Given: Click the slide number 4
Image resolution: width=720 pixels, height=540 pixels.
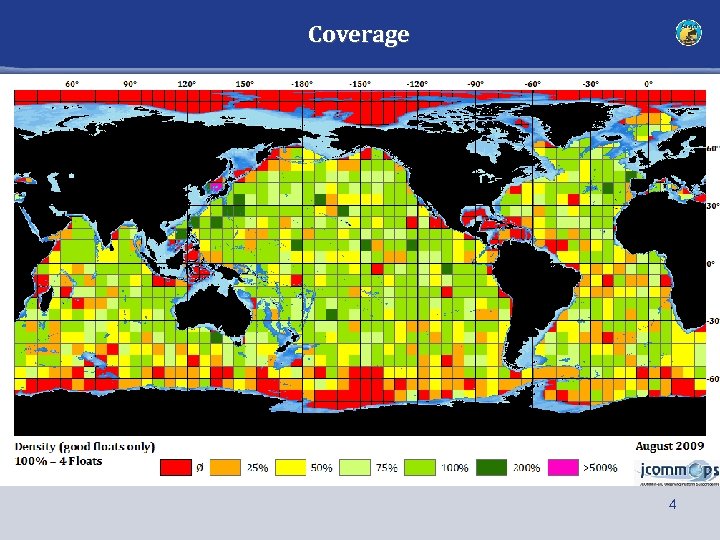Looking at the screenshot, I should click(x=673, y=505).
